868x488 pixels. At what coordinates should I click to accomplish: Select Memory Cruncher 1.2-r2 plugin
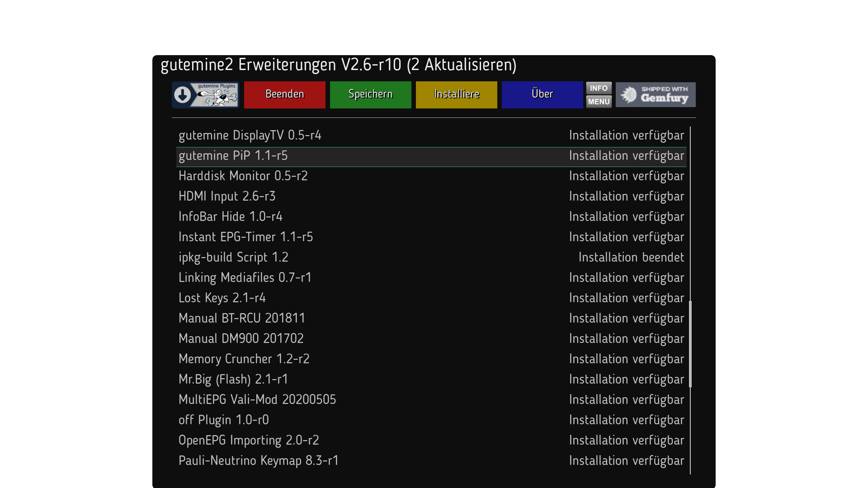431,359
